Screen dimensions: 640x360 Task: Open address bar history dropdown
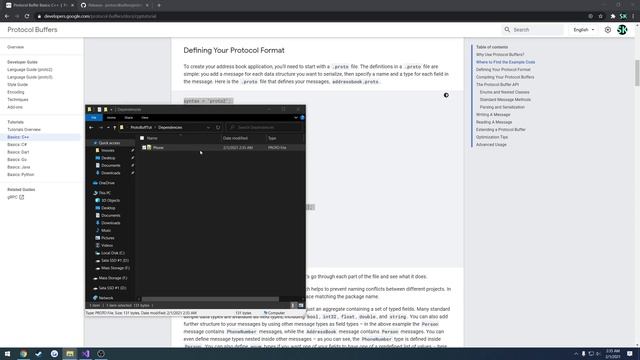(x=208, y=127)
